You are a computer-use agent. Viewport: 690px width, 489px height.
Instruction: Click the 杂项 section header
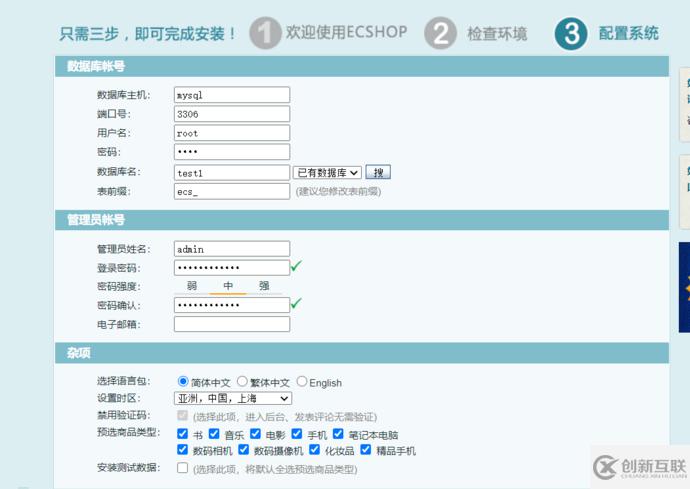coord(362,353)
